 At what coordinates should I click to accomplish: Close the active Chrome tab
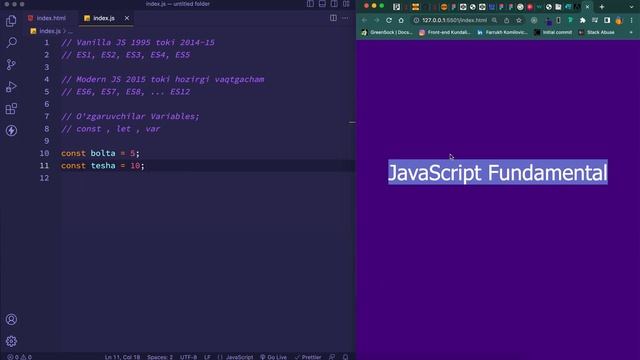pos(587,7)
